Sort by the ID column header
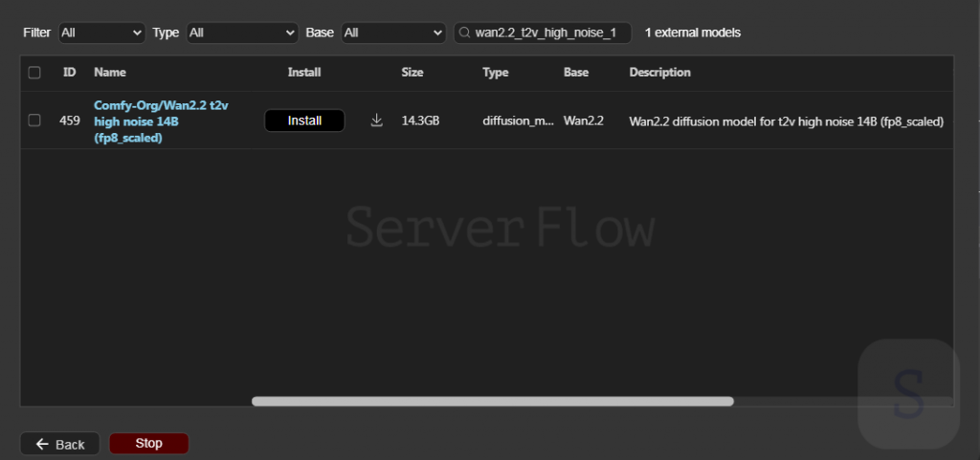This screenshot has height=460, width=980. click(x=69, y=73)
